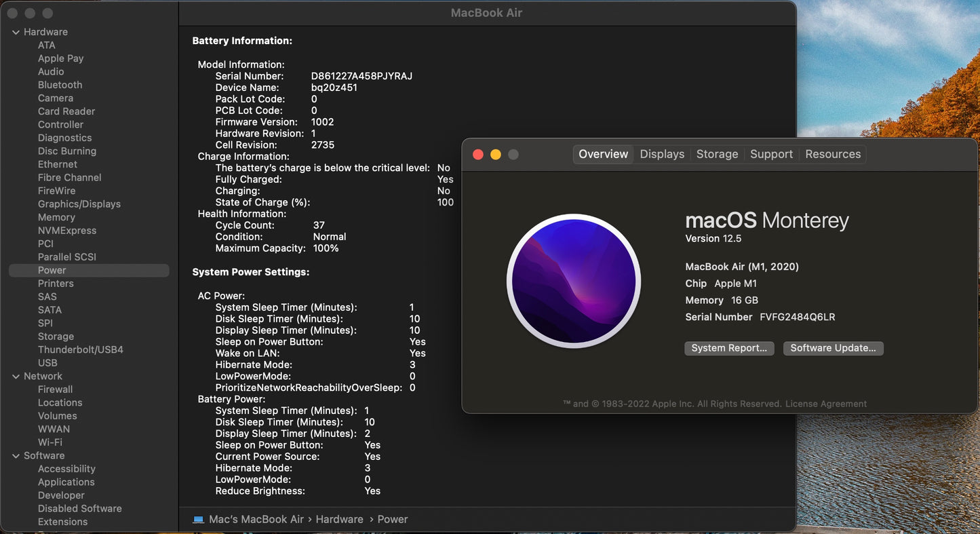Click the laptop icon in path bar
Viewport: 980px width, 534px height.
tap(198, 520)
